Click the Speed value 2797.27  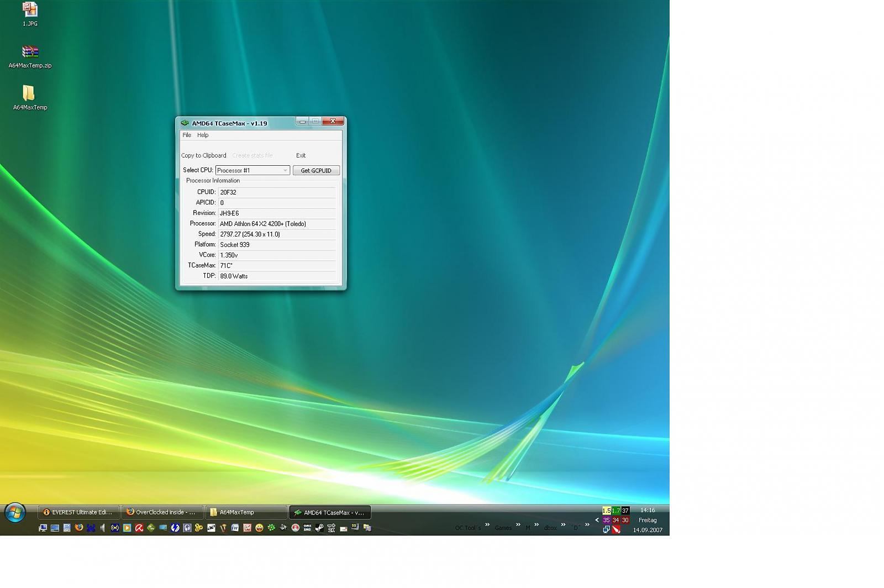(x=277, y=234)
